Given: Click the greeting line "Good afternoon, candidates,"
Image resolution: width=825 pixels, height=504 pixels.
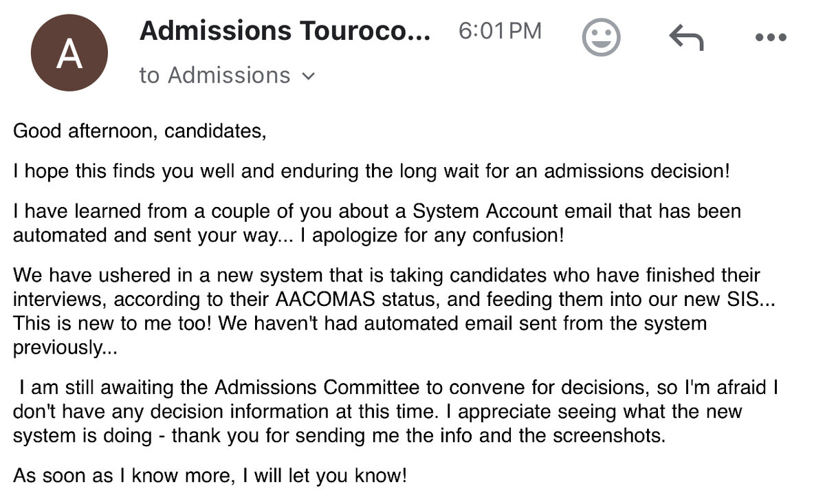Looking at the screenshot, I should click(x=140, y=131).
